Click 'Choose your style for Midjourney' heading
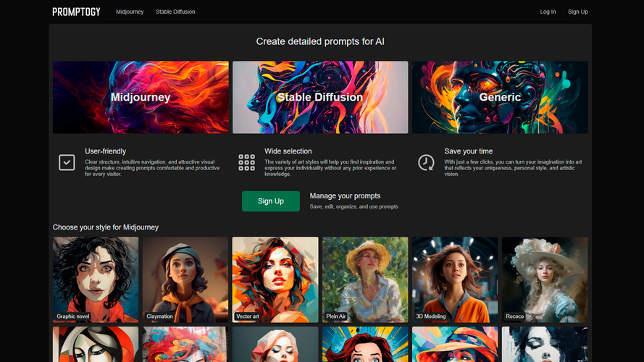Viewport: 644px width, 362px height. pyautogui.click(x=106, y=227)
